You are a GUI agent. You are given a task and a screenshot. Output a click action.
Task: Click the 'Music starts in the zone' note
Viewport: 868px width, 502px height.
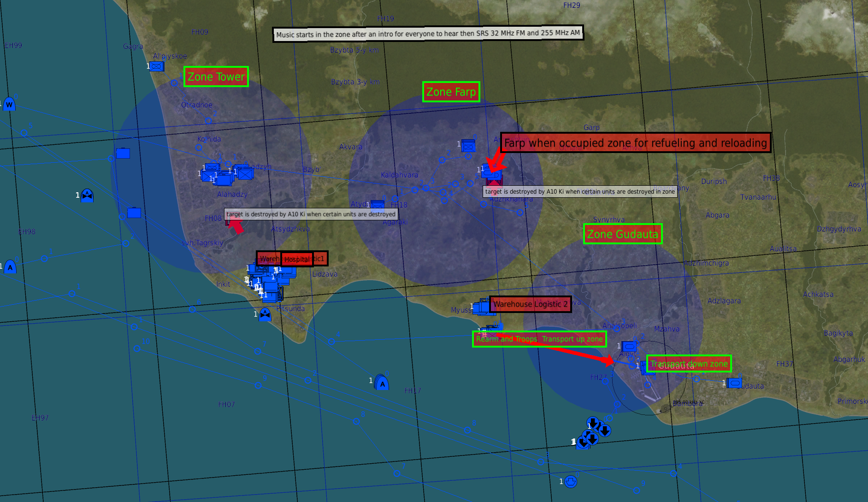(x=428, y=34)
